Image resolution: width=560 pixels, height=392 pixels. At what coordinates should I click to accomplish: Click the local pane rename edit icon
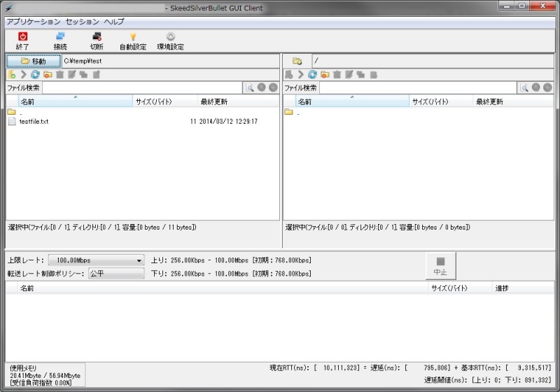(x=72, y=74)
